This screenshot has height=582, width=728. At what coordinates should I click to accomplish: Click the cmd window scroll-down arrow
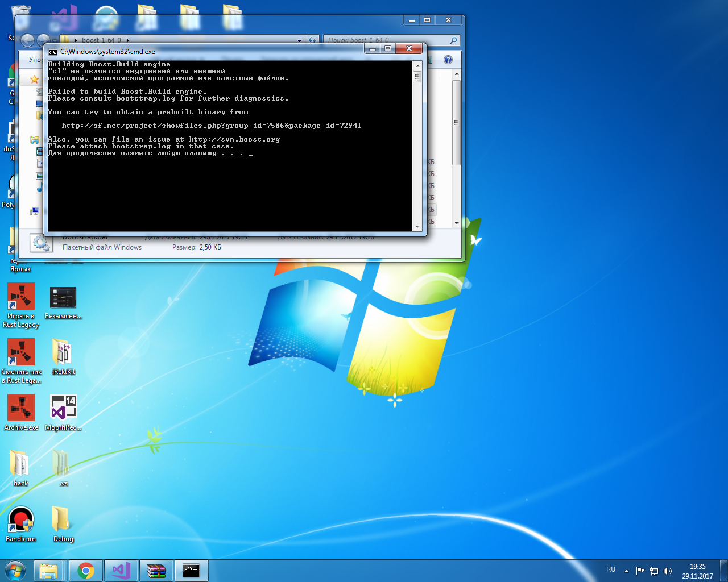coord(417,227)
